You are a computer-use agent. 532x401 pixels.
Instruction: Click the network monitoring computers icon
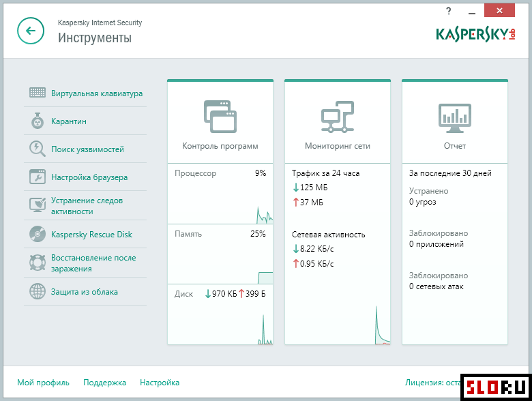(338, 117)
